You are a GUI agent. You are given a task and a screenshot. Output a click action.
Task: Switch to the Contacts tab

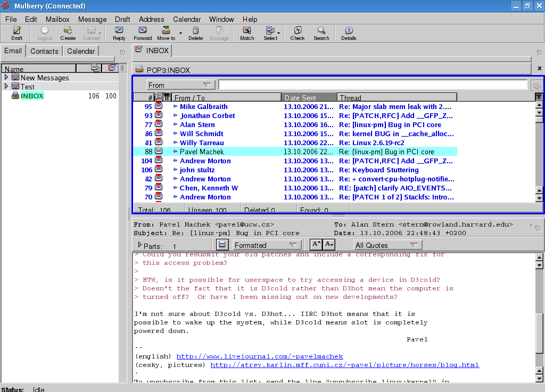[x=44, y=51]
